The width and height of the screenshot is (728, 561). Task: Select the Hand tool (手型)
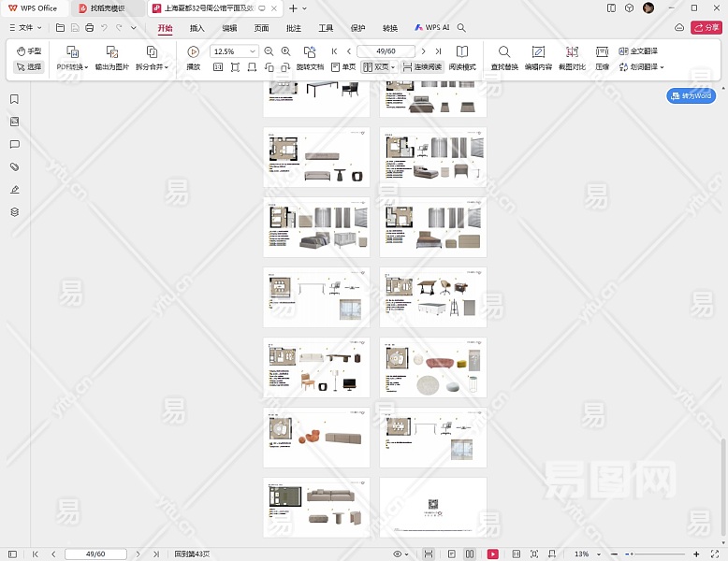(x=28, y=51)
